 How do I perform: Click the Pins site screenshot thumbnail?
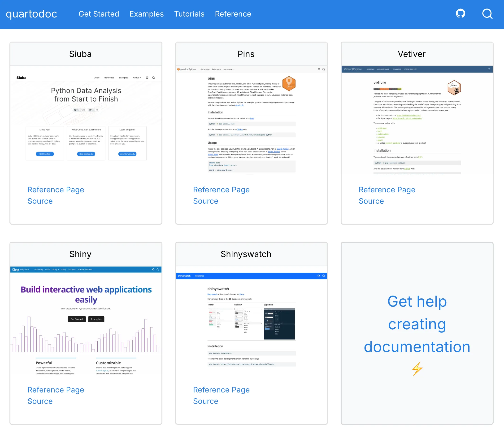pyautogui.click(x=251, y=120)
